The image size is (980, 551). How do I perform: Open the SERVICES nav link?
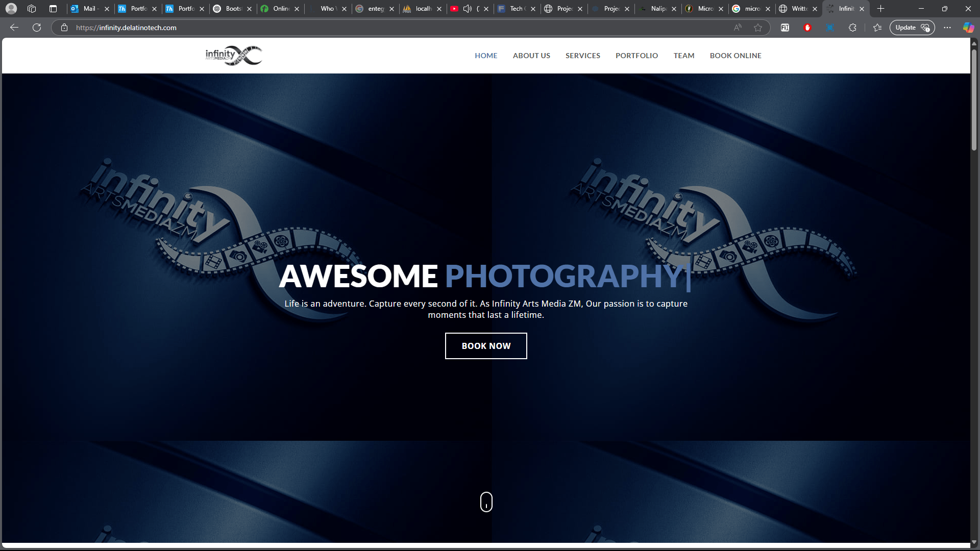[583, 56]
